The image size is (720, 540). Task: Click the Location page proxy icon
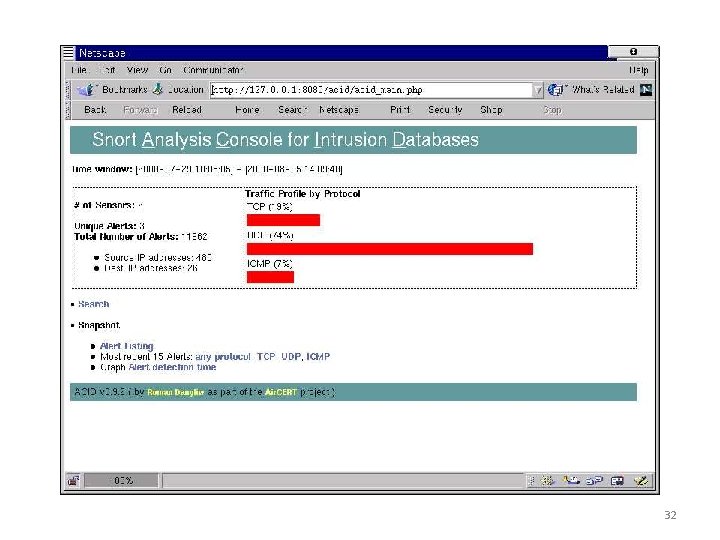158,89
